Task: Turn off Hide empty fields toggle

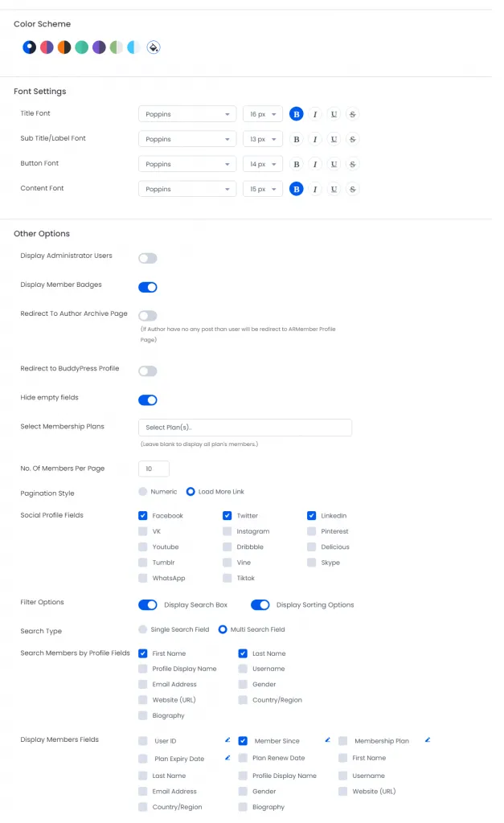Action: (x=148, y=399)
